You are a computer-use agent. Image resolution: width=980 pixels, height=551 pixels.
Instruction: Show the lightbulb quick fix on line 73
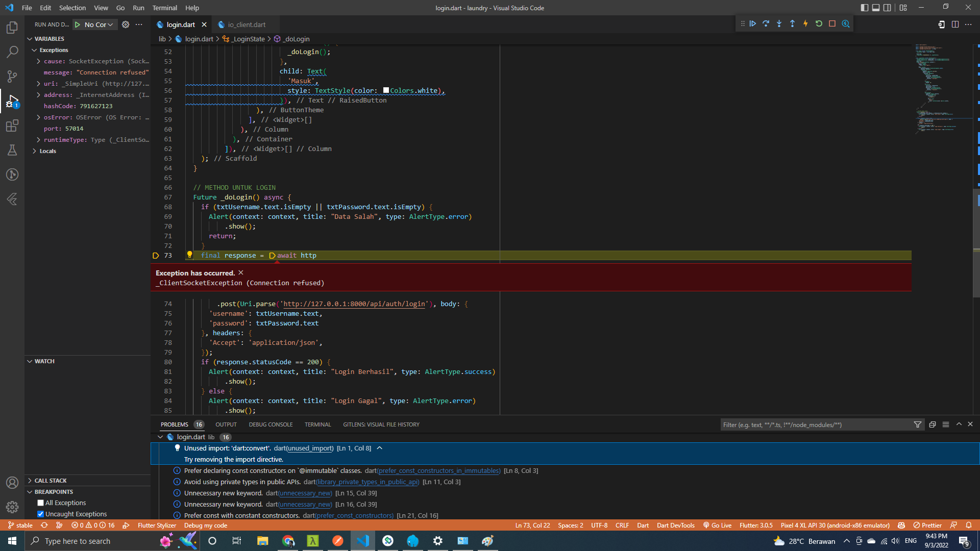(x=189, y=255)
